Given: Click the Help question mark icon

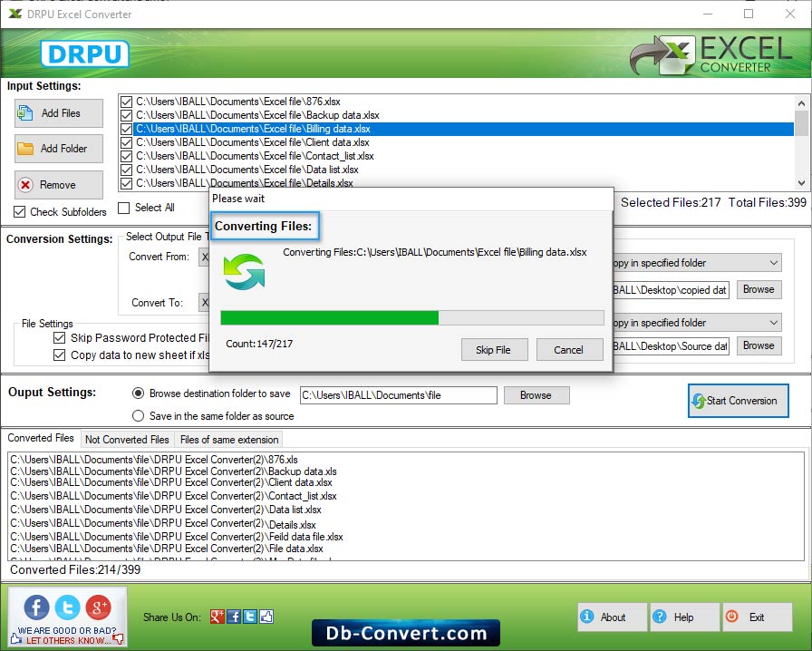Looking at the screenshot, I should click(x=659, y=617).
